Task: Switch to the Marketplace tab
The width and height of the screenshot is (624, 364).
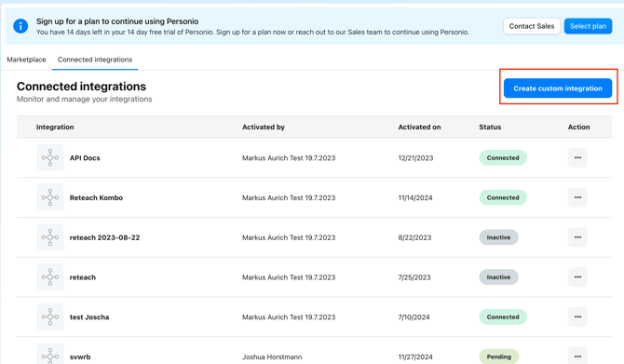Action: coord(26,60)
